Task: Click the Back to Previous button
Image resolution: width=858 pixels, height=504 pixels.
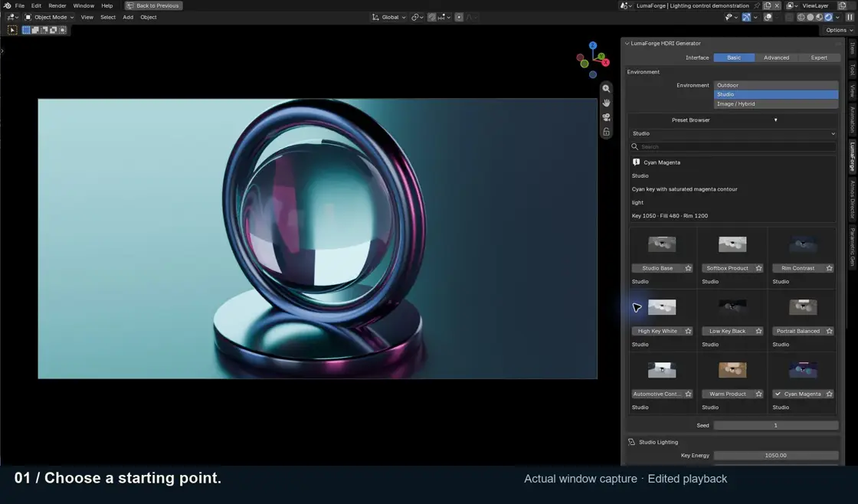Action: [154, 5]
